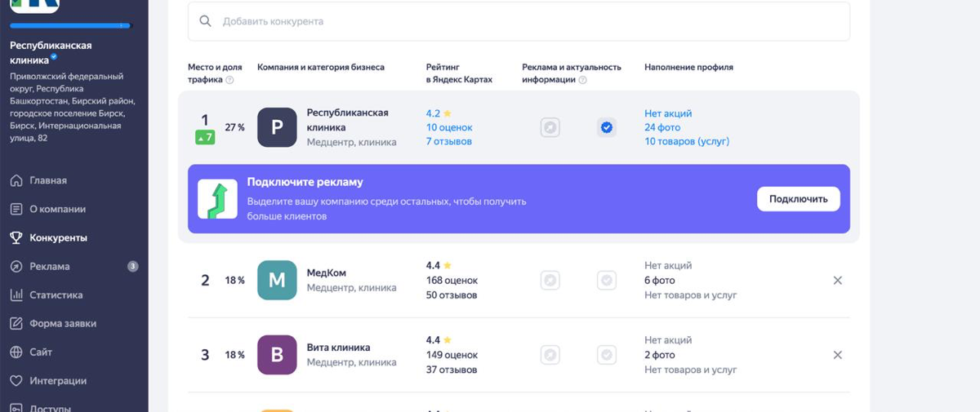Image resolution: width=980 pixels, height=412 pixels.
Task: Go to Статистика section
Action: click(x=56, y=295)
